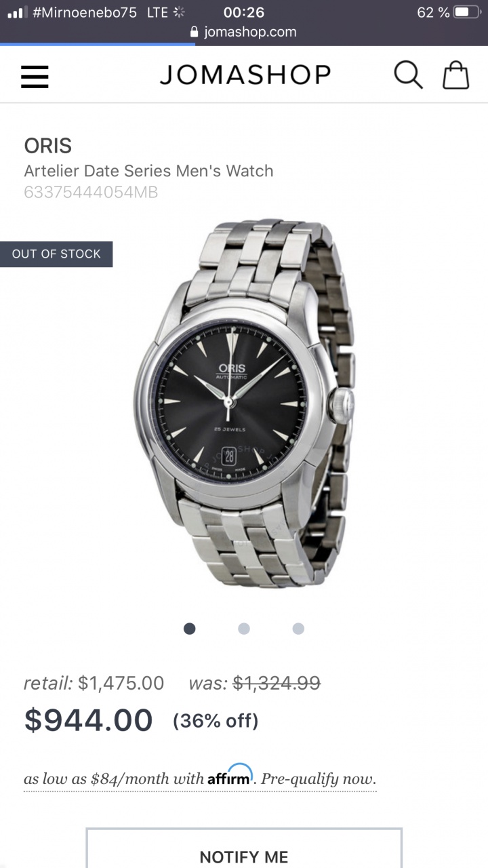The width and height of the screenshot is (488, 868).
Task: Tap the JOMASHOP logo header
Action: [245, 75]
